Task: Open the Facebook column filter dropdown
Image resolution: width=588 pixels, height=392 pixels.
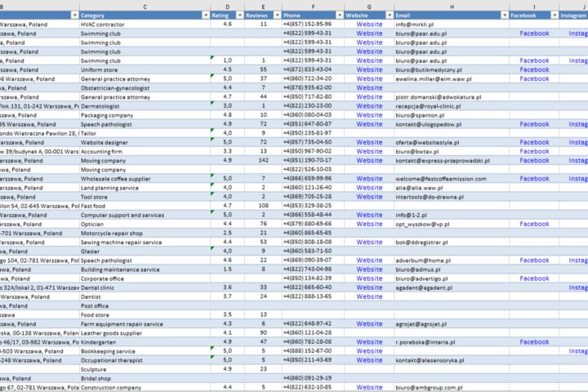Action: pyautogui.click(x=555, y=16)
